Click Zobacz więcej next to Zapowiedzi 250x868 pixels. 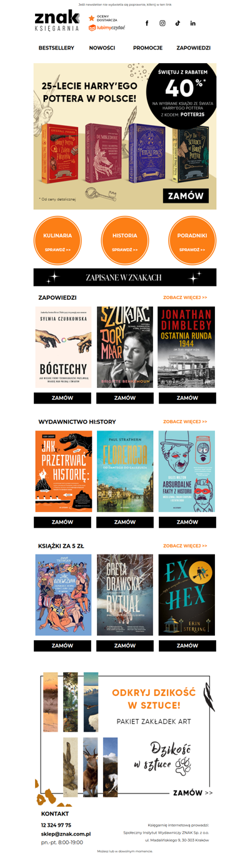point(185,298)
